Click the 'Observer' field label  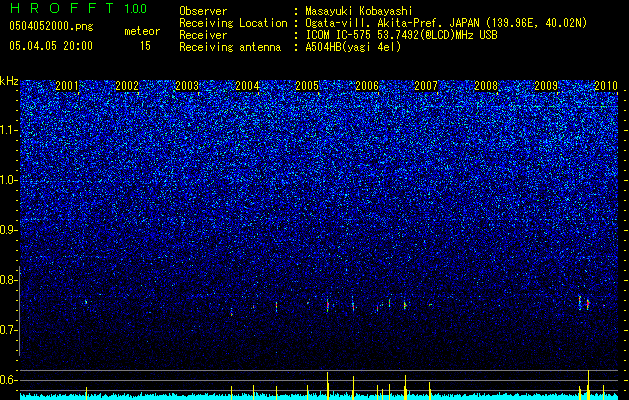pos(203,11)
